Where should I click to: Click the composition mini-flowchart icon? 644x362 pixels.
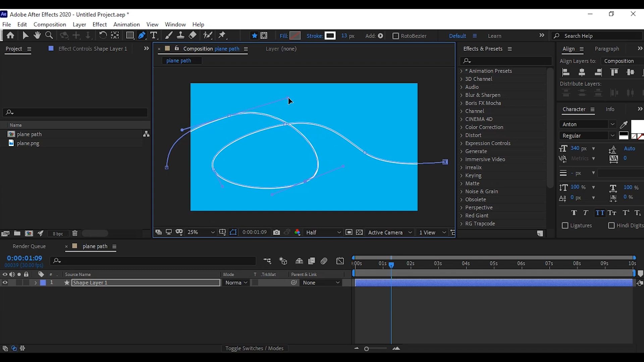tap(267, 261)
